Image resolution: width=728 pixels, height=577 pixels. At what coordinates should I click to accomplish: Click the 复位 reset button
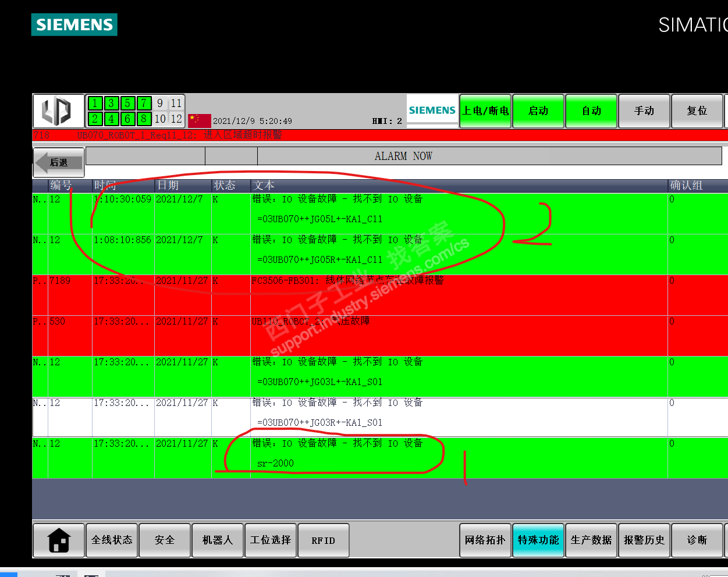(x=697, y=111)
